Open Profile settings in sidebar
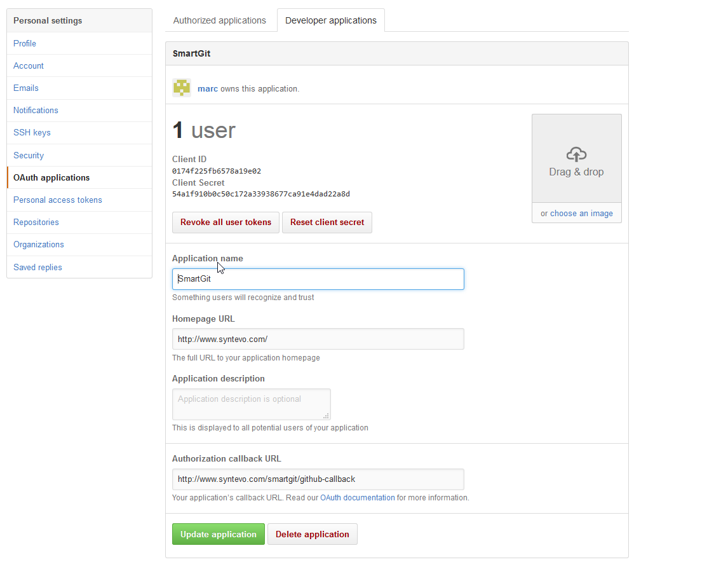Viewport: 728px width, 576px height. click(25, 43)
